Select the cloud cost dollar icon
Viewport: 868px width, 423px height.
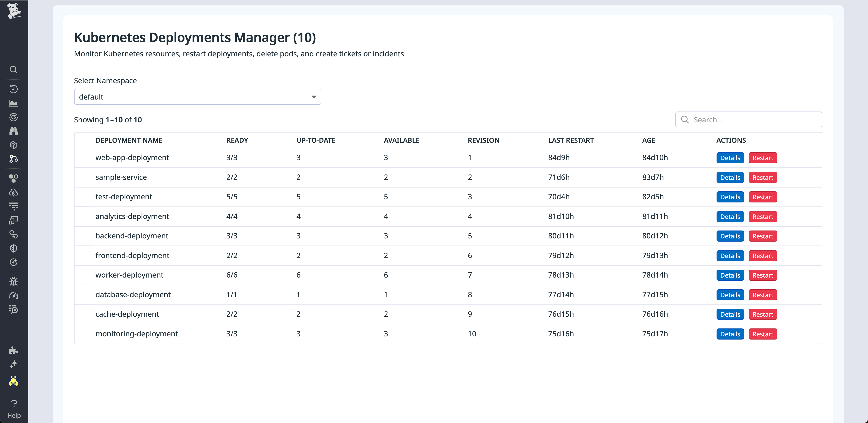[x=14, y=192]
